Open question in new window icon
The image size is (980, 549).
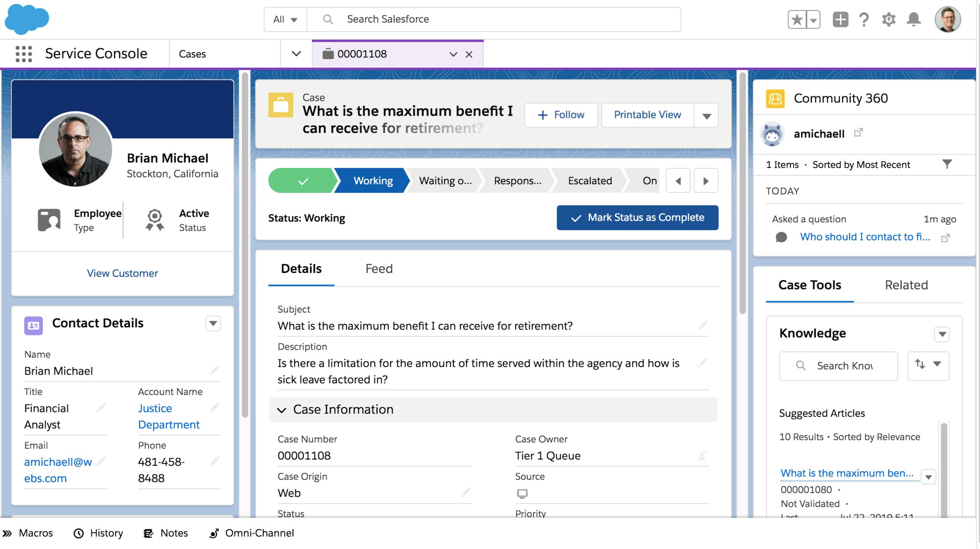946,238
